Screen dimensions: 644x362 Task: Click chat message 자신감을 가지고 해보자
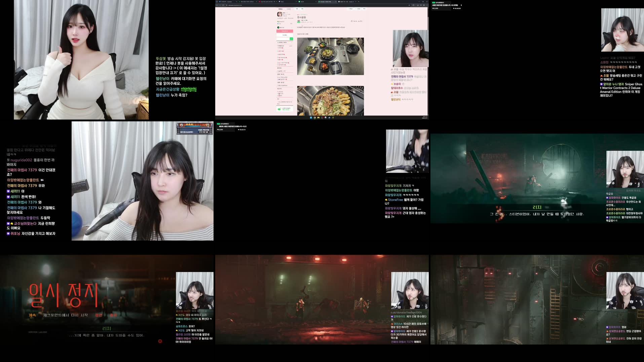[38, 233]
